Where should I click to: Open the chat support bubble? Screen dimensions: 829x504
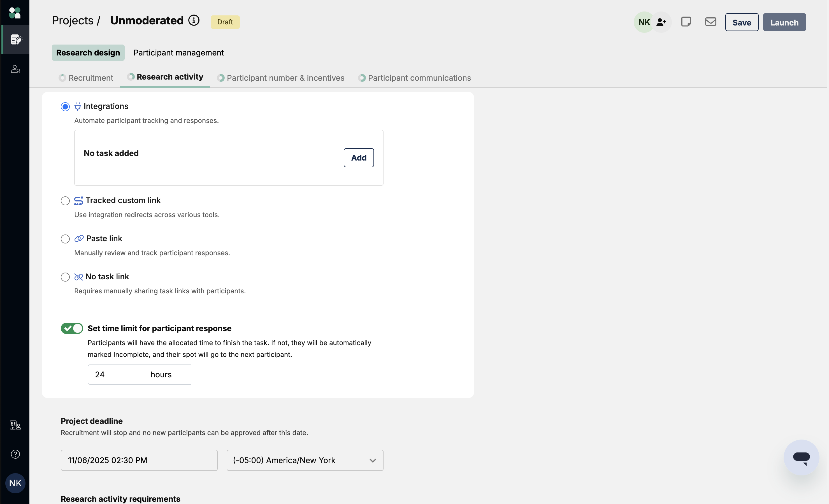click(x=801, y=457)
